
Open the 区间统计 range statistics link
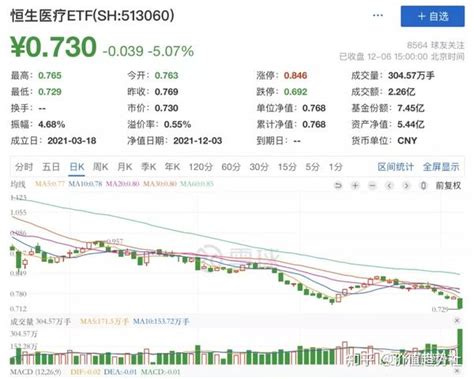point(396,167)
